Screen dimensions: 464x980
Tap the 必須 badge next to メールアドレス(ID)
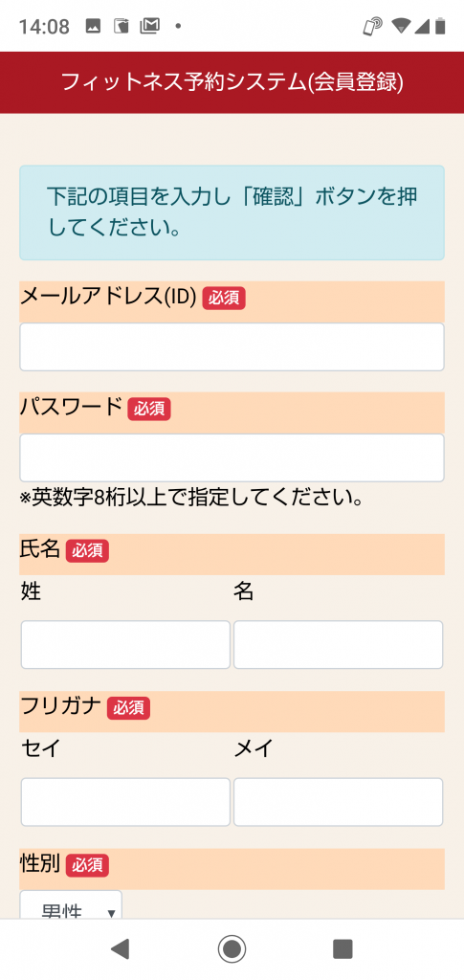click(x=224, y=299)
